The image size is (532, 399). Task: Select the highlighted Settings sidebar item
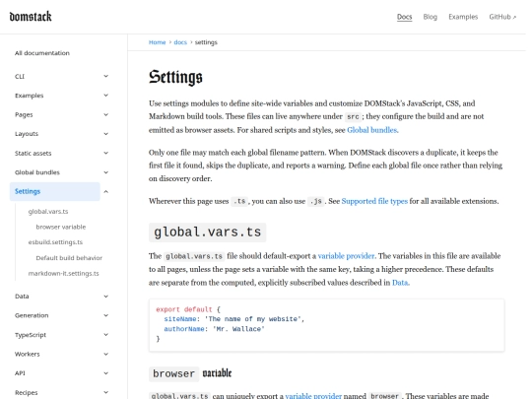55,191
